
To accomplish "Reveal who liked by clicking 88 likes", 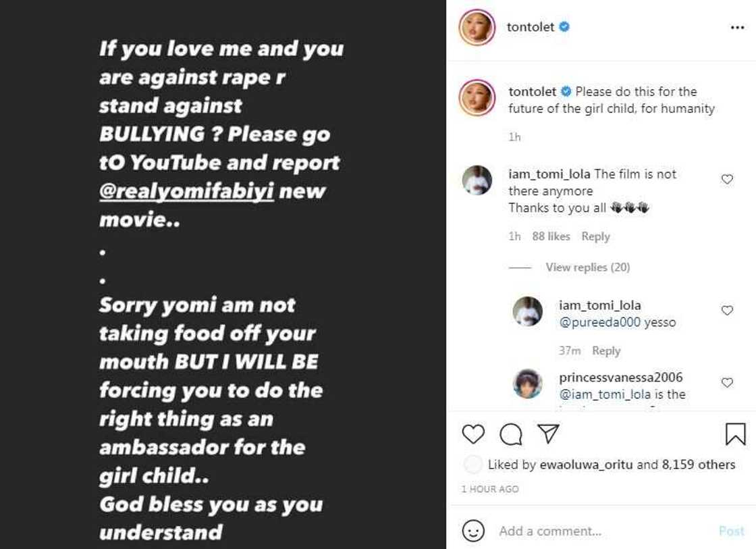I will pyautogui.click(x=550, y=236).
